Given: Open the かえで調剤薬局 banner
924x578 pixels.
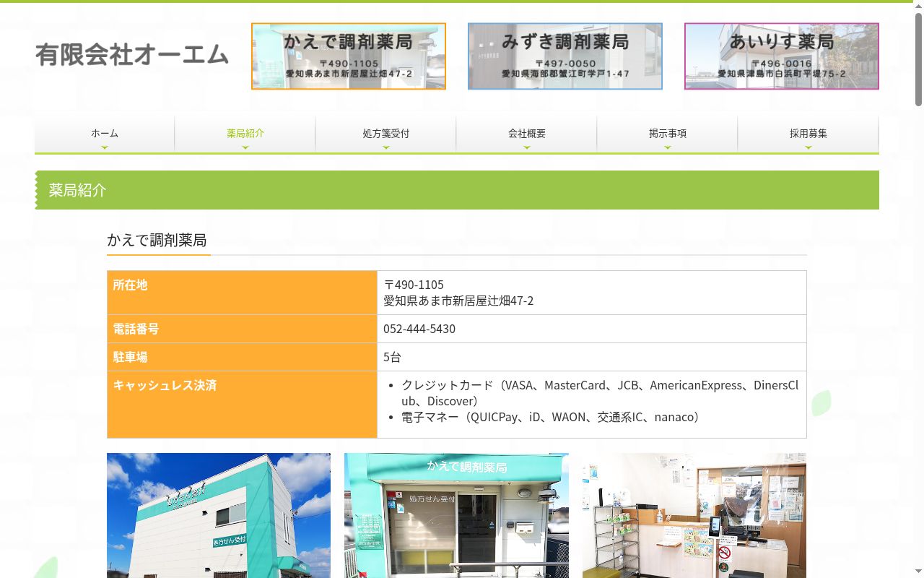Looking at the screenshot, I should coord(349,56).
